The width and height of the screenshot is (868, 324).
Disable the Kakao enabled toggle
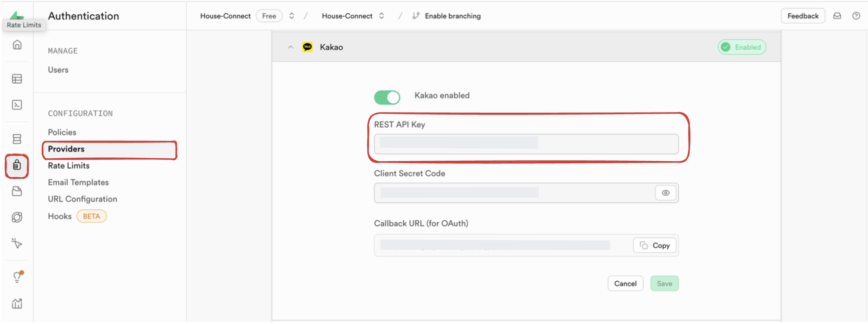(x=387, y=97)
